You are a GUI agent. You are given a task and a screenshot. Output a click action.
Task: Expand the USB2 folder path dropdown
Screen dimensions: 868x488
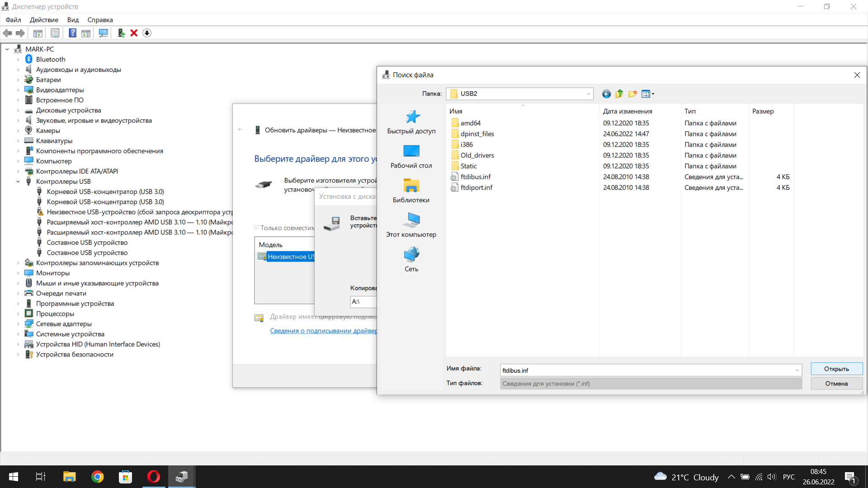588,94
